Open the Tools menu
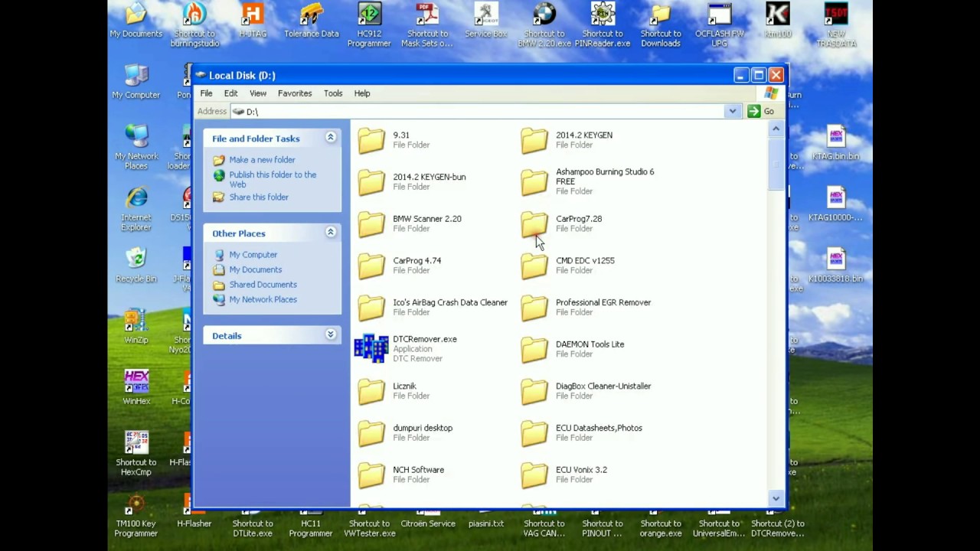 (333, 93)
